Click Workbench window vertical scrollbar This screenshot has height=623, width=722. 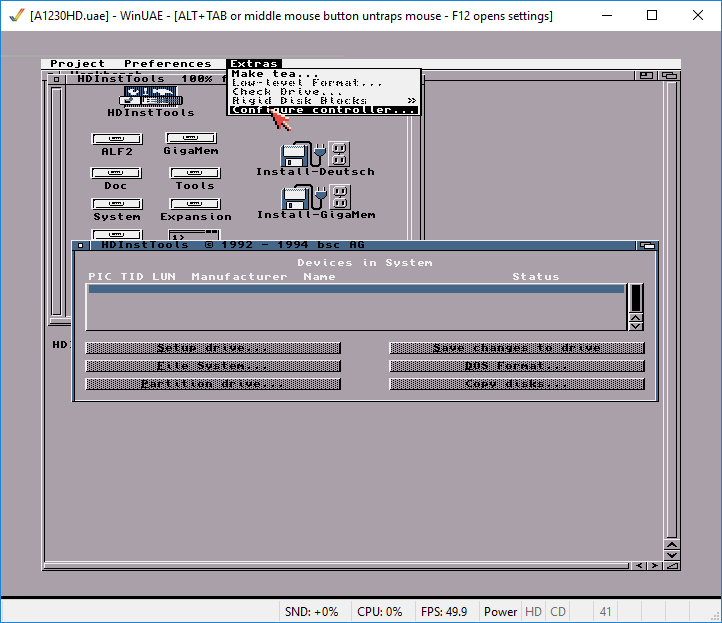pyautogui.click(x=672, y=309)
